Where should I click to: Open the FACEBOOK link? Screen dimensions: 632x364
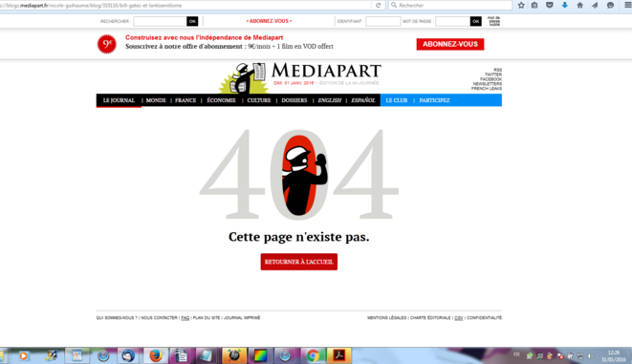click(490, 79)
